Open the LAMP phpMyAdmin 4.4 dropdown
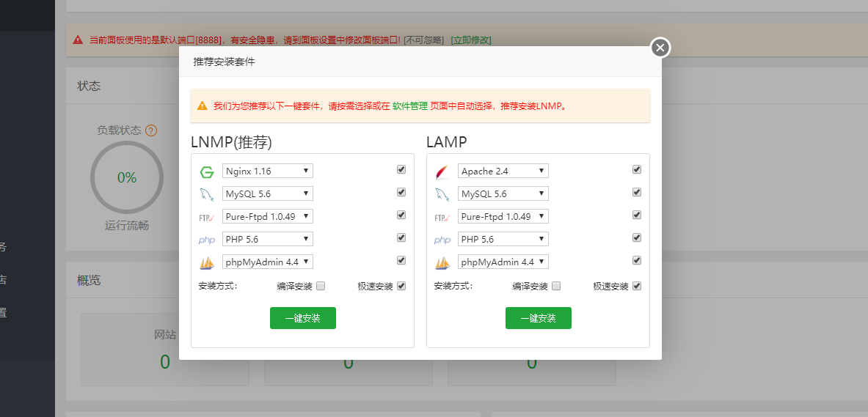This screenshot has width=868, height=417. tap(503, 262)
